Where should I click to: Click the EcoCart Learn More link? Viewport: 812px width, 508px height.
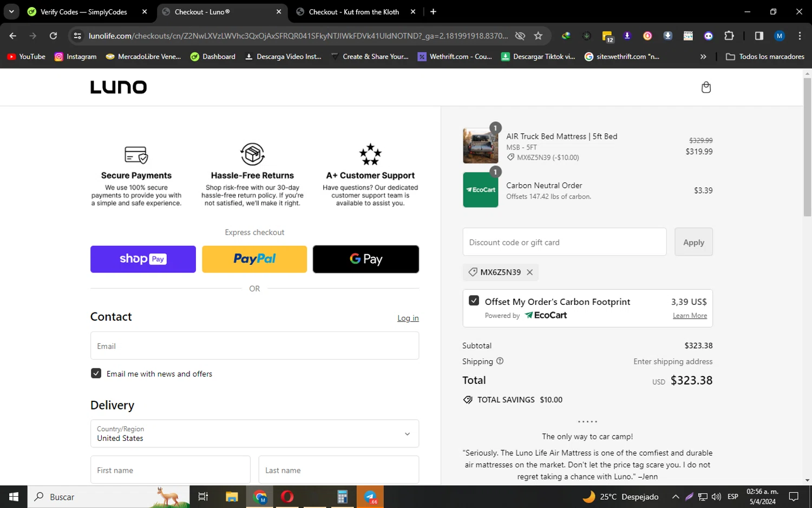point(690,316)
